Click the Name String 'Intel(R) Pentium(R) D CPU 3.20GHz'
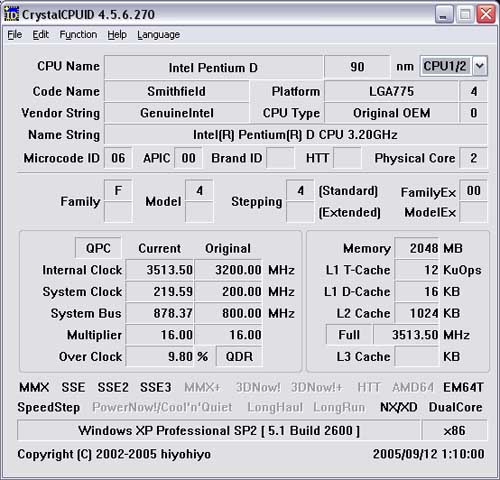The height and width of the screenshot is (480, 500). point(295,135)
